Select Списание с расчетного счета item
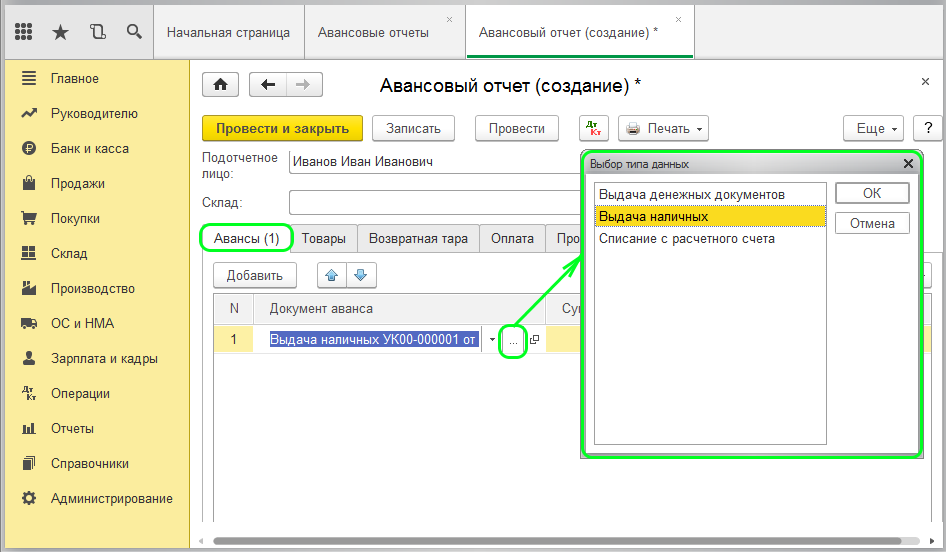 686,238
